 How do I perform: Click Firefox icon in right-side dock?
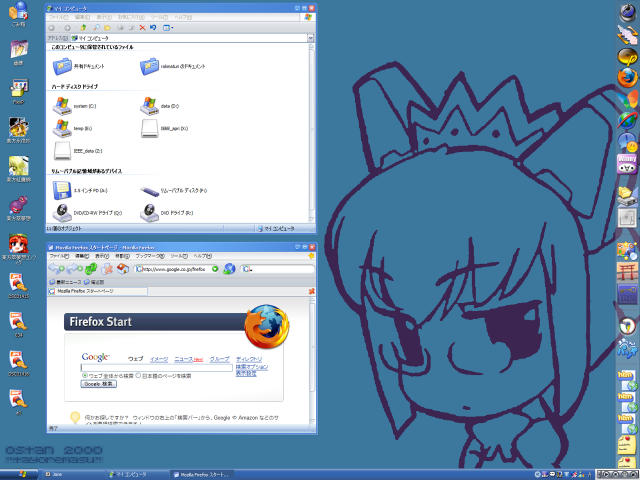[x=627, y=78]
